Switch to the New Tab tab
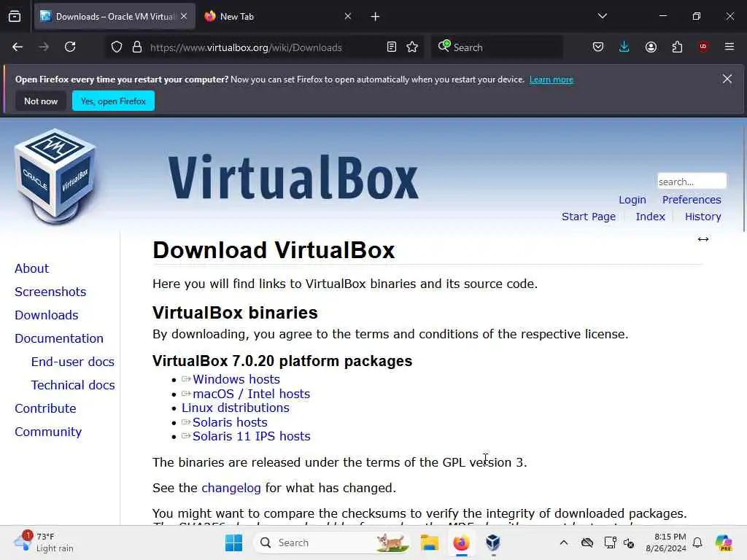This screenshot has height=560, width=747. pyautogui.click(x=278, y=17)
